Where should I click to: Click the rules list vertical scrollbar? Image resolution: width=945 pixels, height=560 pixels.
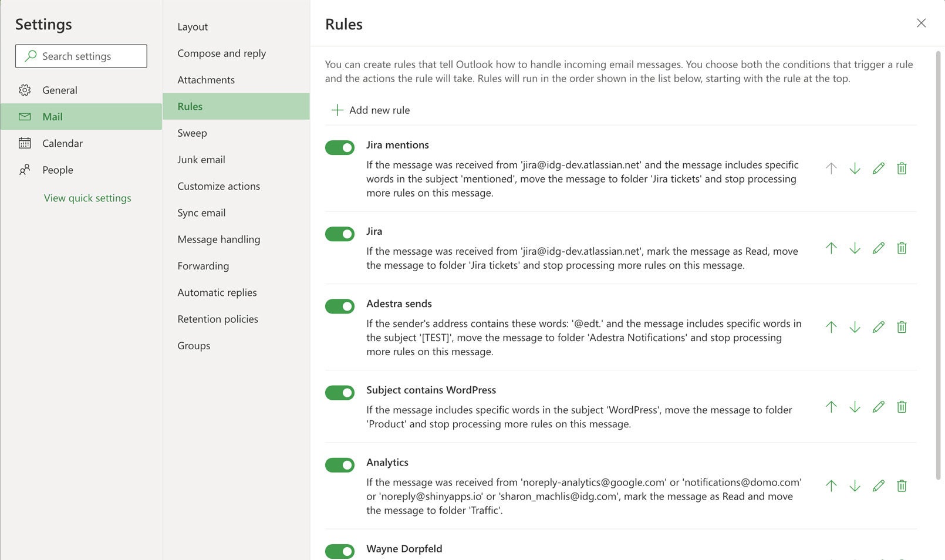tap(938, 265)
